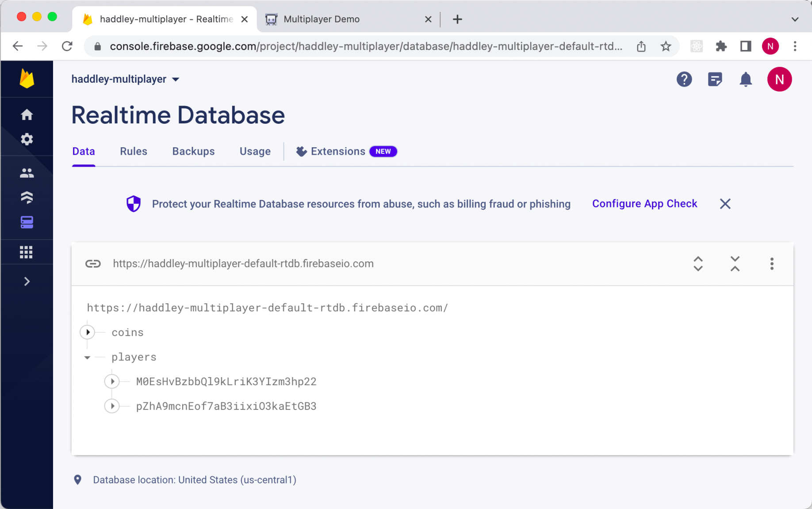Open haddley-multiplayer project dropdown
Image resolution: width=812 pixels, height=509 pixels.
coord(126,79)
